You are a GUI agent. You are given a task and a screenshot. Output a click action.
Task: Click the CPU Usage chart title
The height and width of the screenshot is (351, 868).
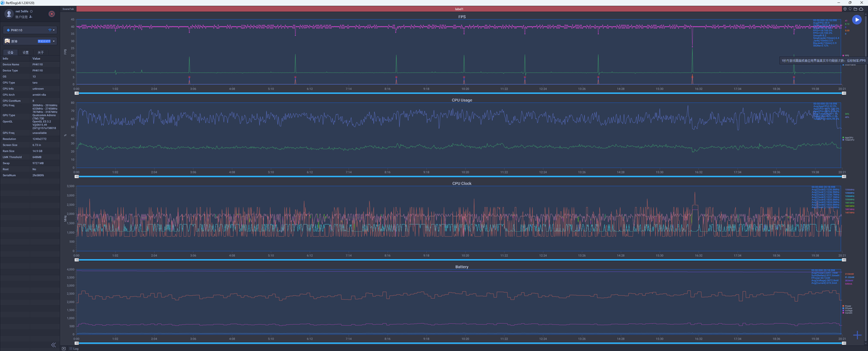[x=462, y=100]
